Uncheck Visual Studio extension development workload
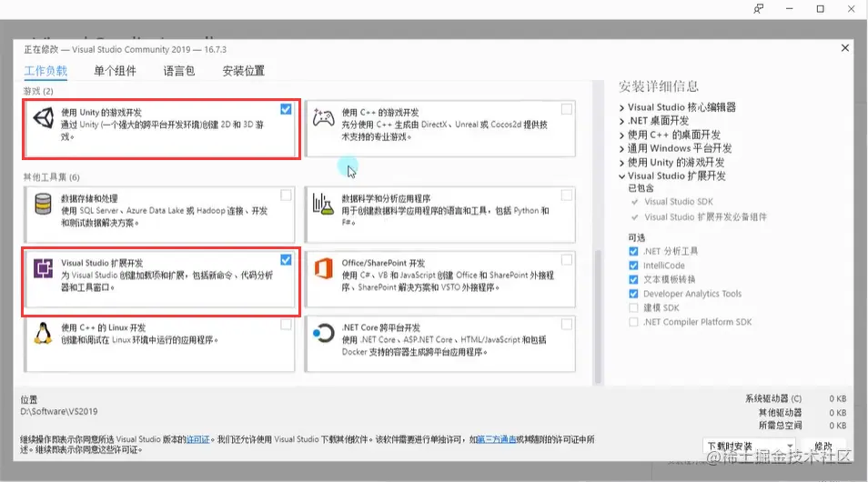This screenshot has width=868, height=482. [x=286, y=259]
